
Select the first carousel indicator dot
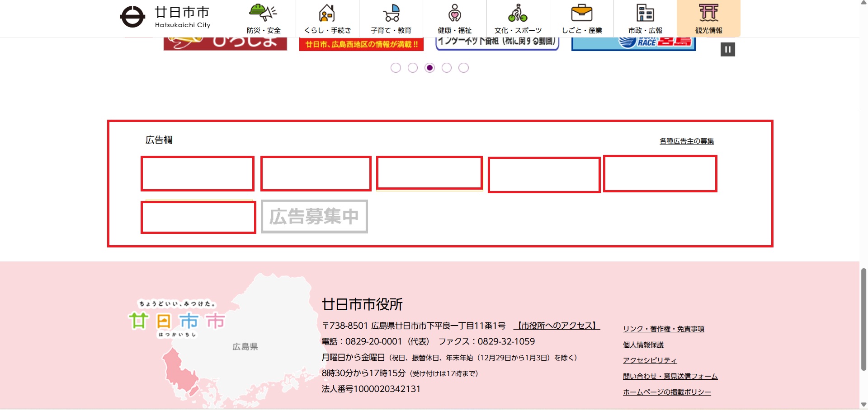[396, 68]
